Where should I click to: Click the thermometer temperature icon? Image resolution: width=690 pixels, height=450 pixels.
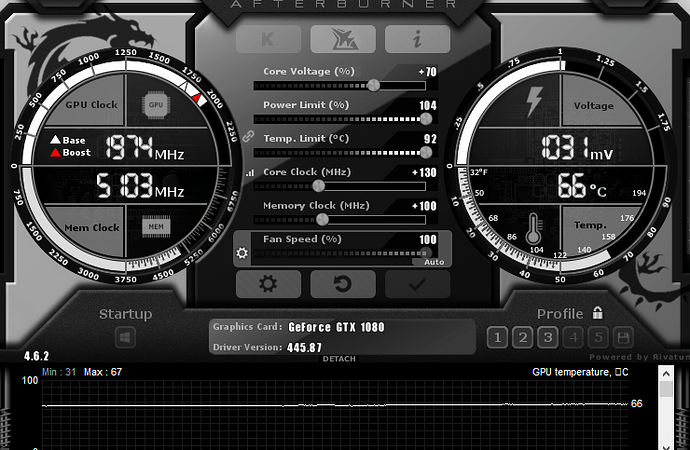533,229
